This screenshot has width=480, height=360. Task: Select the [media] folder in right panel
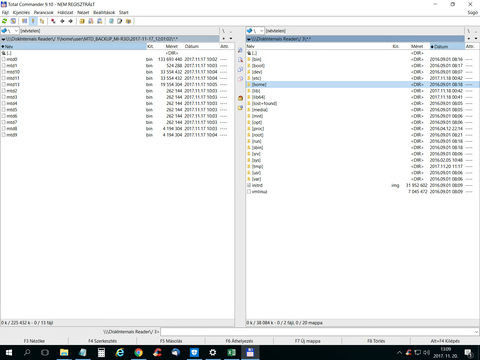363,110
